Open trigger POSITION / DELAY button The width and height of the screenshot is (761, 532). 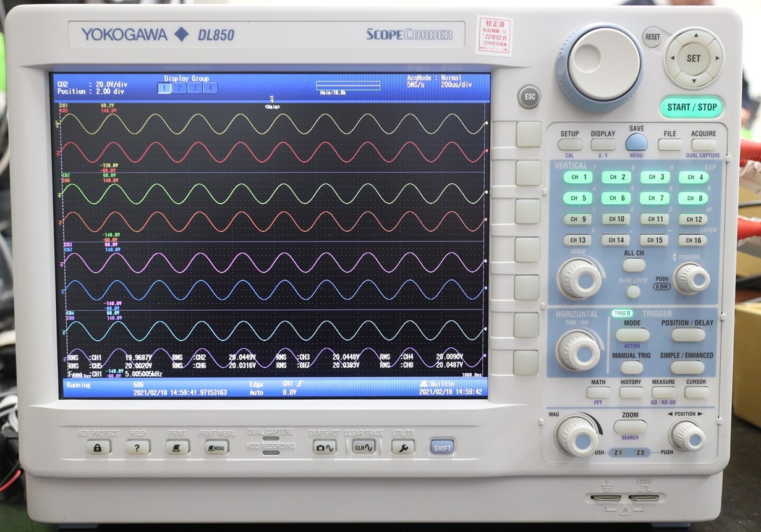688,335
